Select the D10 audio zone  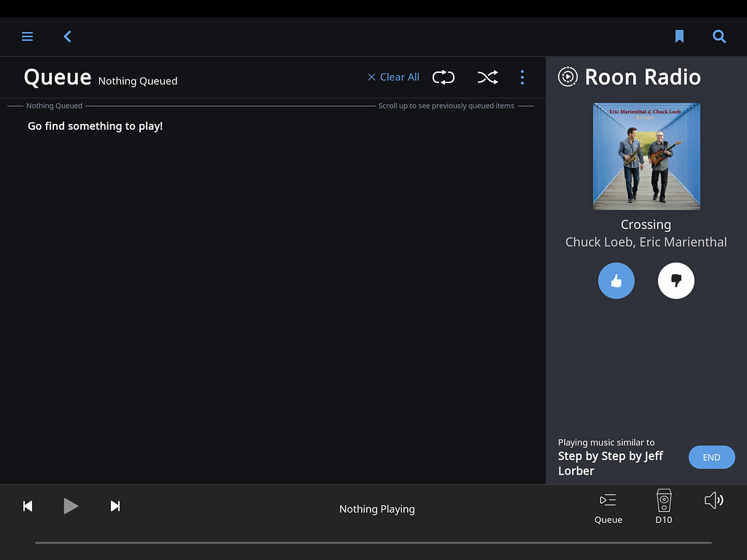[x=664, y=507]
